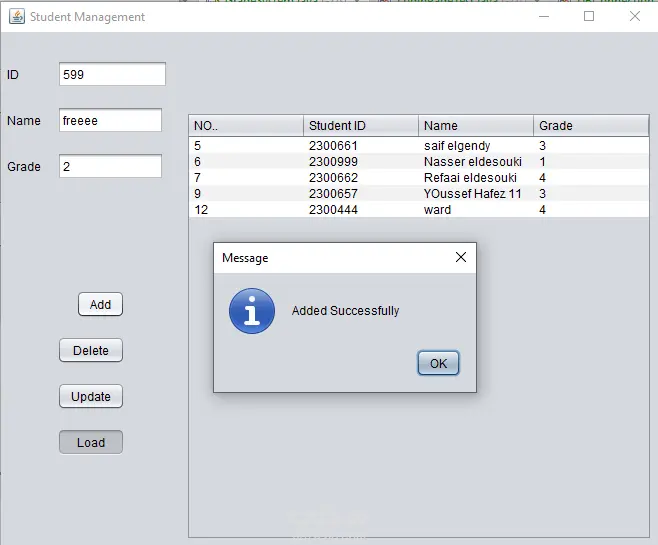The width and height of the screenshot is (658, 545).
Task: Select the cell with name YOussef Hafez 11
Action: (x=476, y=193)
